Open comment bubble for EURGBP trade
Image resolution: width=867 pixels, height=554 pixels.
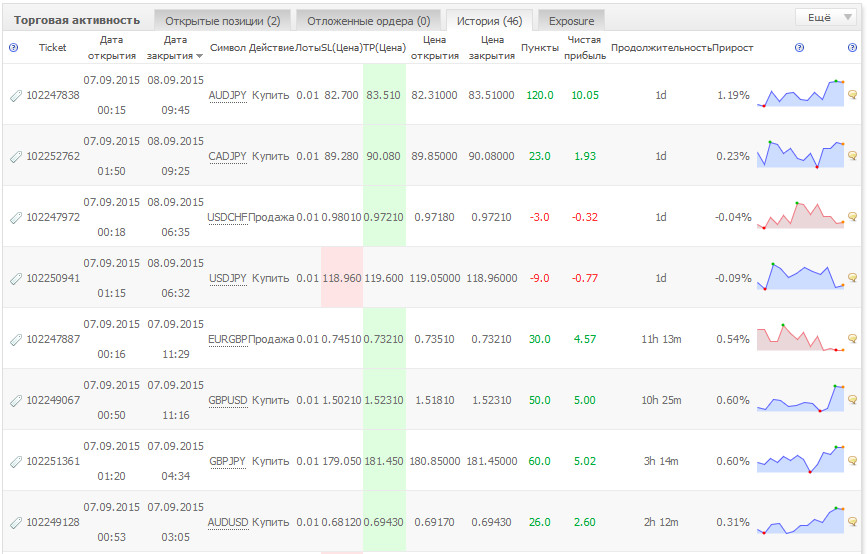click(x=852, y=339)
